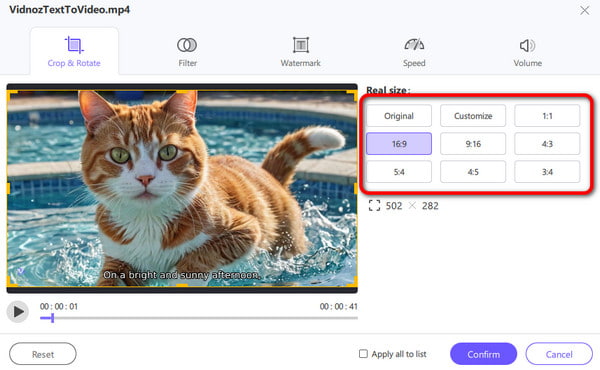
Task: Open the Volume tab
Action: [527, 52]
